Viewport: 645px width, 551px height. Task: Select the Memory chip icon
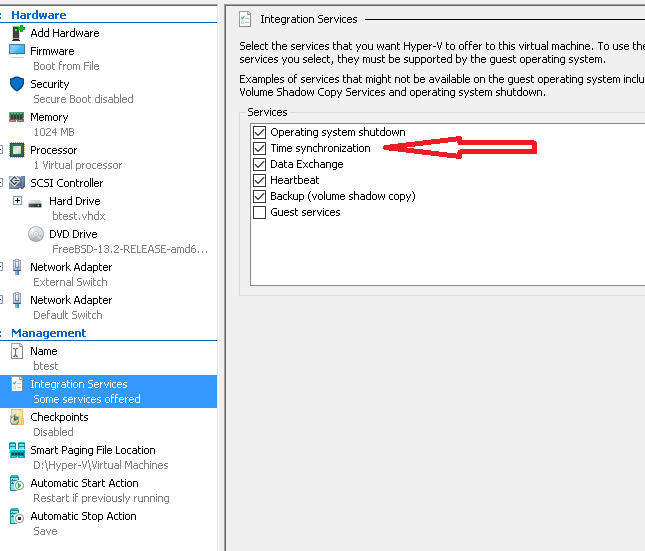[x=16, y=117]
